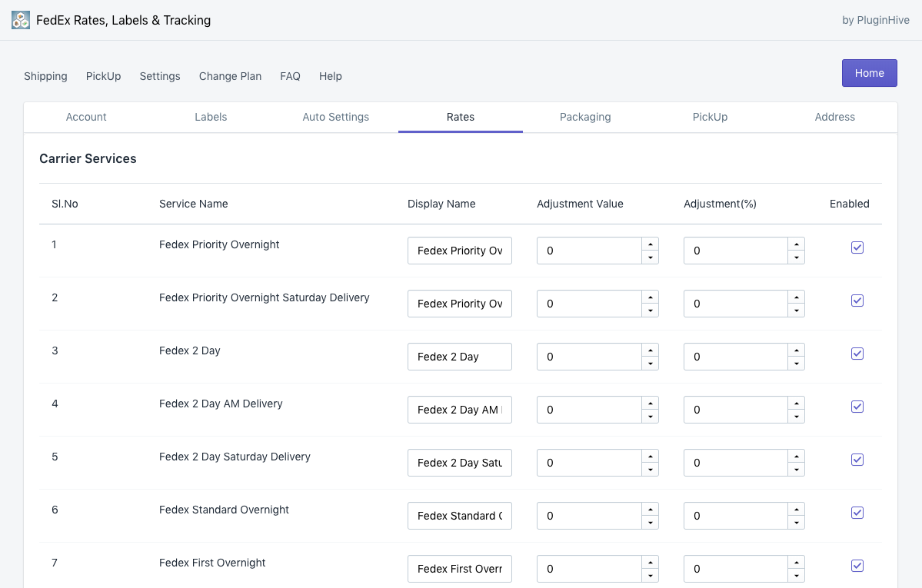Open Change Plan page
Viewport: 922px width, 588px height.
(230, 76)
